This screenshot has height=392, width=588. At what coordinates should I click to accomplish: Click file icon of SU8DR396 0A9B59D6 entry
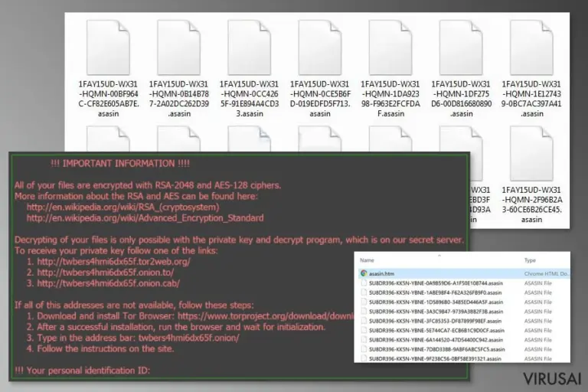click(x=364, y=283)
